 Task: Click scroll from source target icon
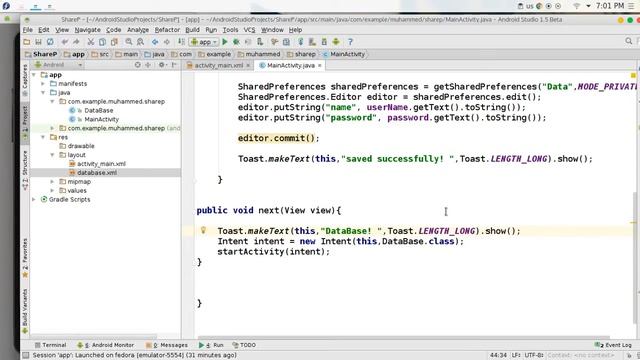[138, 65]
